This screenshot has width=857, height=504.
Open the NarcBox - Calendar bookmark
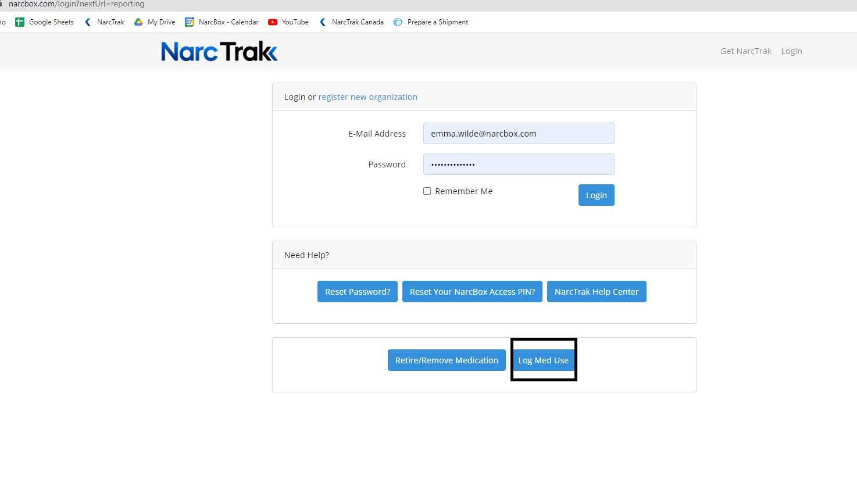[x=222, y=22]
